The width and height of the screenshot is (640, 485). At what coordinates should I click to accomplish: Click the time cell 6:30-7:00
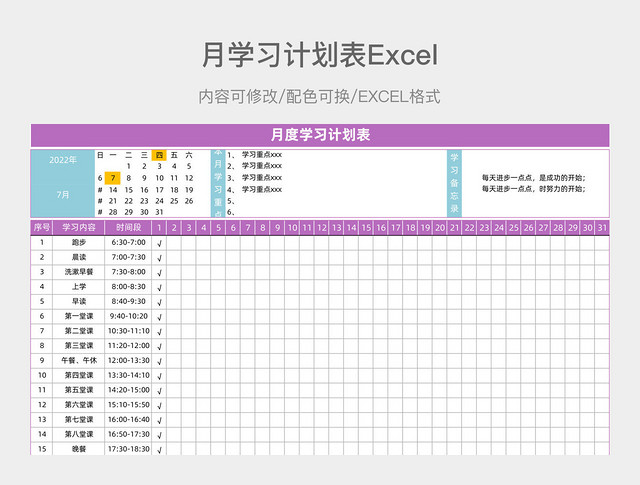pyautogui.click(x=128, y=242)
